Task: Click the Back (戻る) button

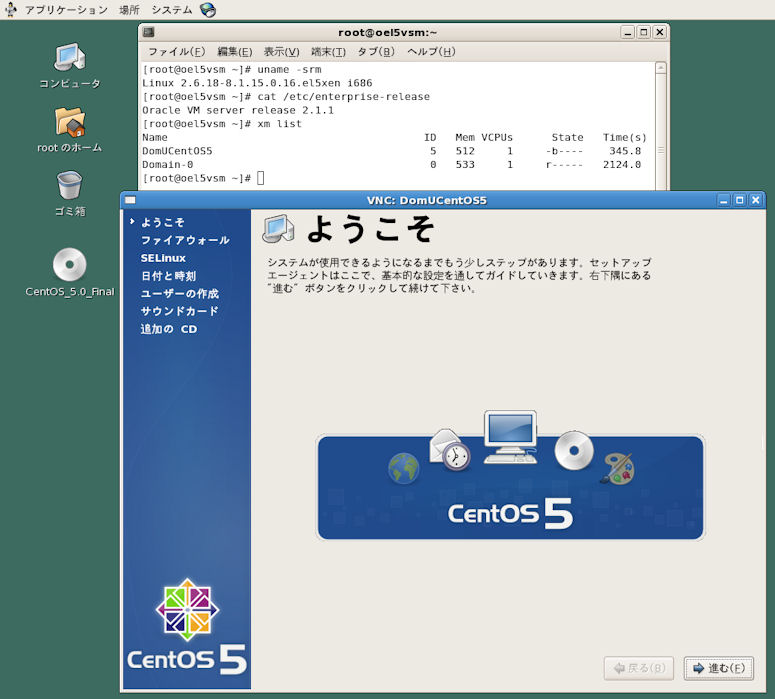Action: [x=639, y=668]
